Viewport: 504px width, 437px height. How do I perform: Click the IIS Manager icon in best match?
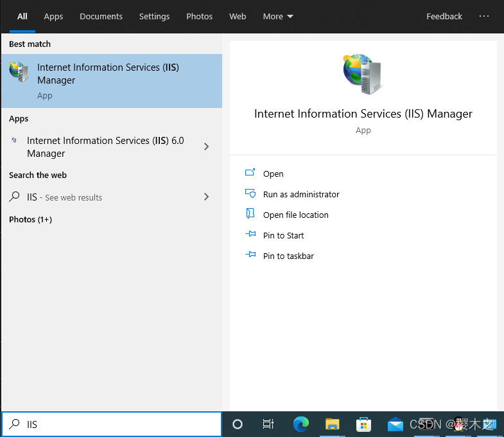pos(19,71)
